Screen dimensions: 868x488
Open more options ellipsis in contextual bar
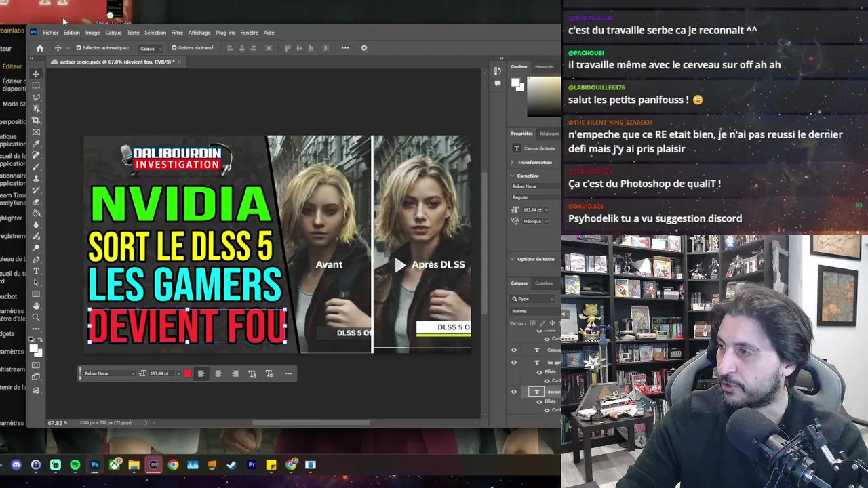(288, 373)
